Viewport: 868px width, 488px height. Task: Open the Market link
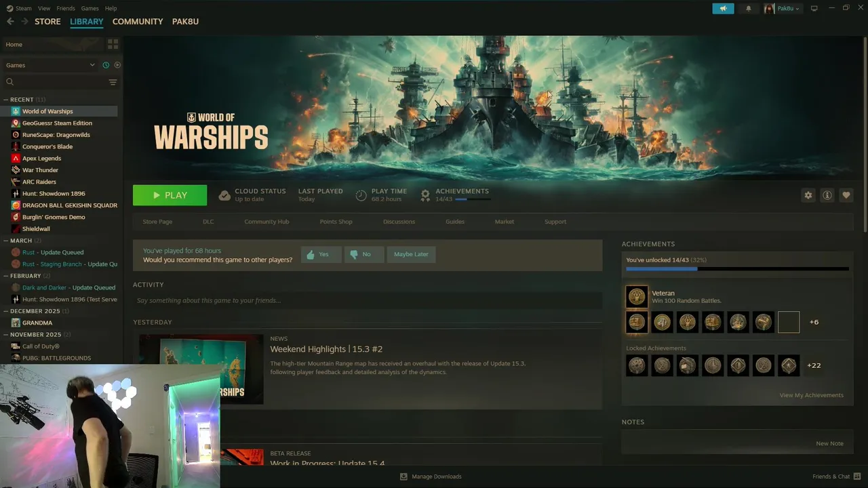tap(504, 222)
